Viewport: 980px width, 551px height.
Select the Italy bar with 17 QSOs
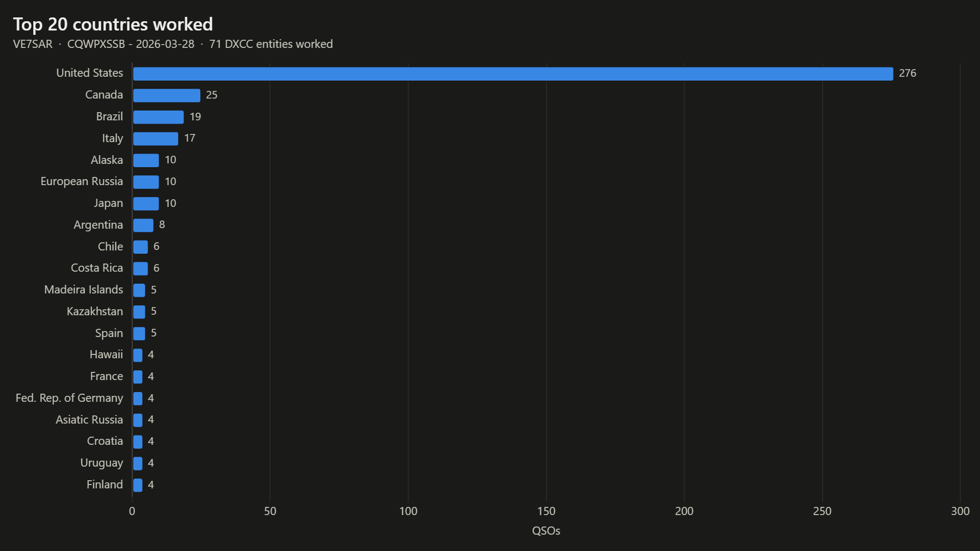156,139
